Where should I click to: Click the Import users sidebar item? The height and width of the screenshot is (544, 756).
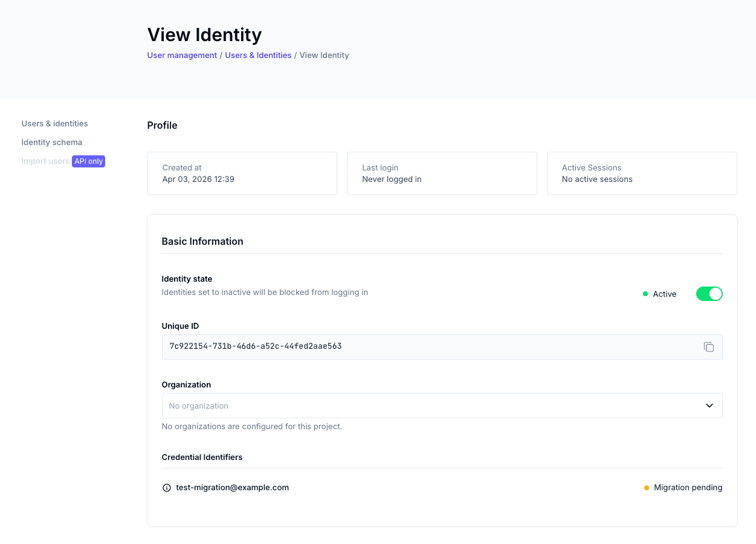45,161
